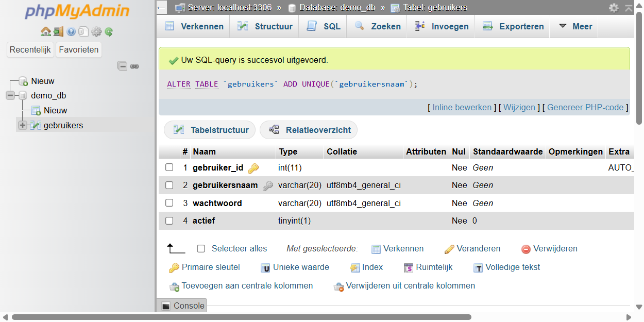The width and height of the screenshot is (644, 322).
Task: Click the link chain icon in sidebar
Action: click(134, 66)
